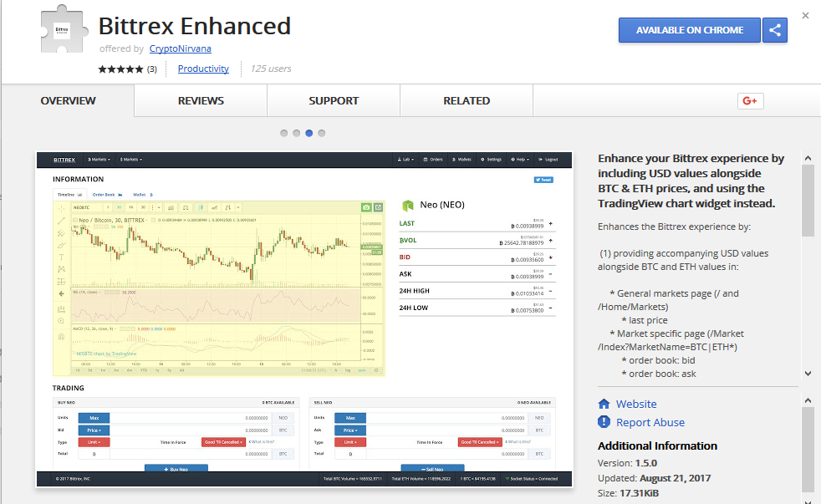Click the AVAILABLE ON CHROME button
Viewport: 821px width, 504px height.
tap(690, 30)
